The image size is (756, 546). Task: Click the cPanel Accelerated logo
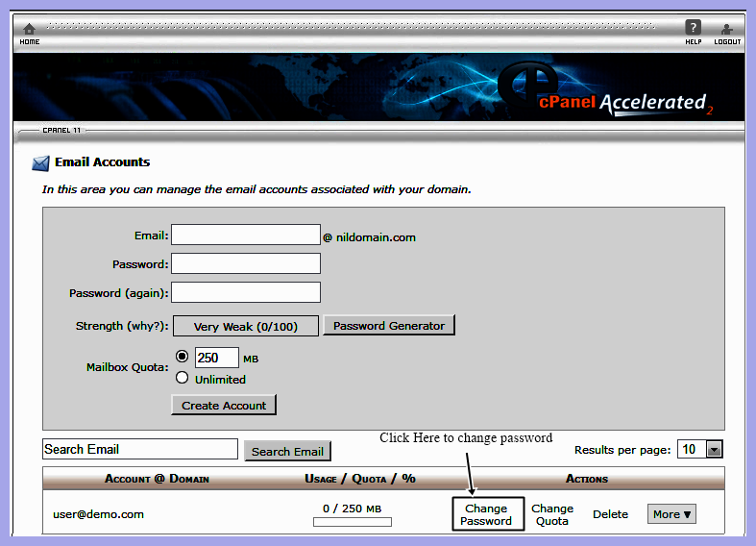[615, 96]
